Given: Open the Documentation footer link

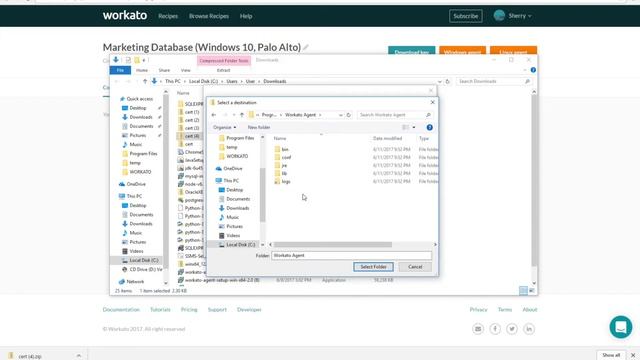Looking at the screenshot, I should tap(121, 310).
